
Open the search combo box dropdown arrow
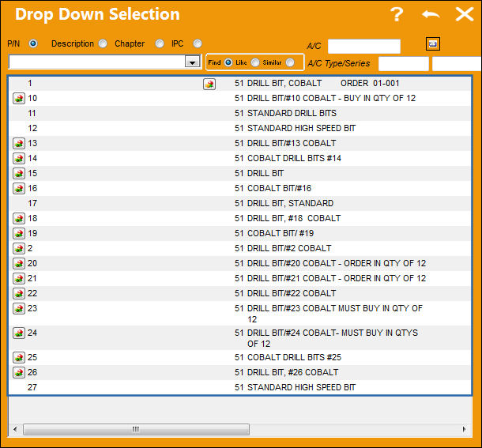(193, 62)
